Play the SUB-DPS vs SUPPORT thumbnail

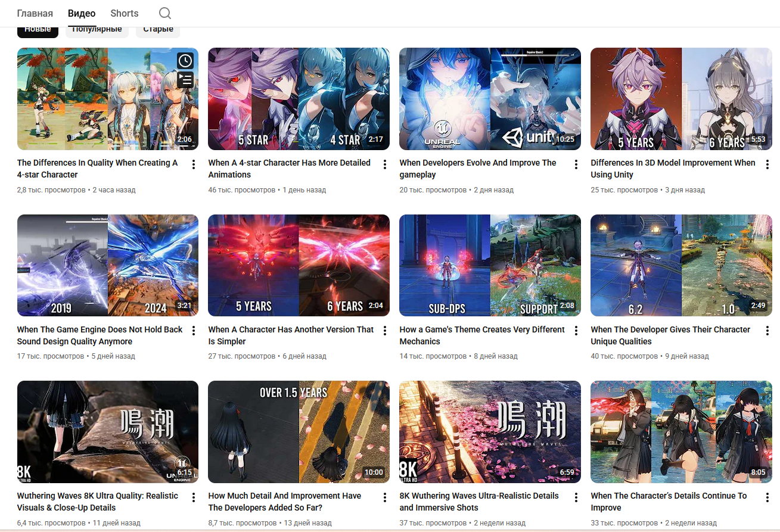pos(490,265)
